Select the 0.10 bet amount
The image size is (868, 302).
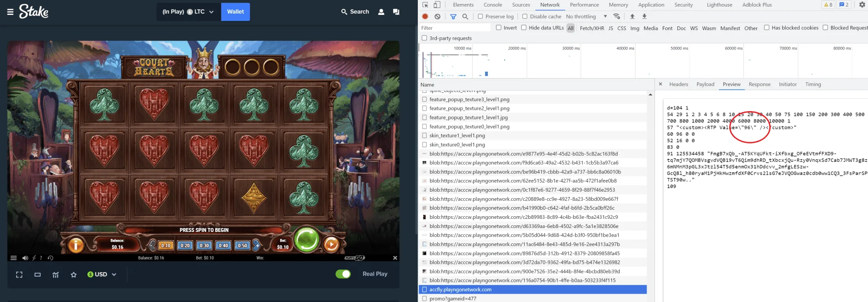pyautogui.click(x=166, y=246)
